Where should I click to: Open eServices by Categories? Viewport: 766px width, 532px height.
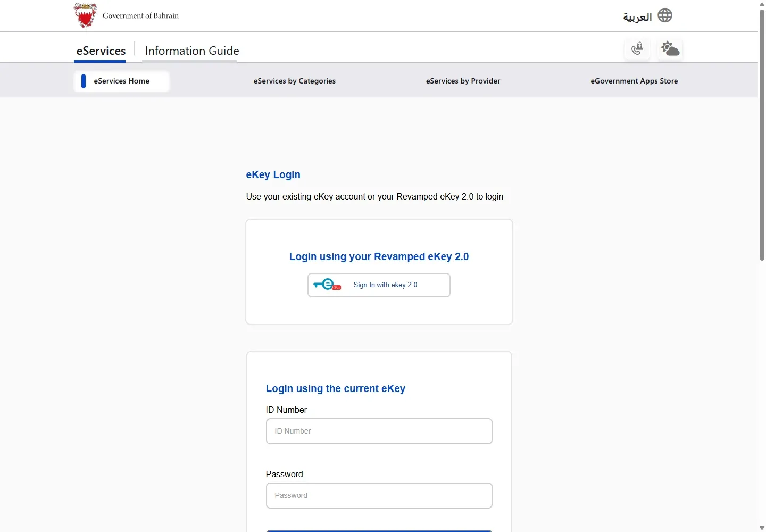295,81
